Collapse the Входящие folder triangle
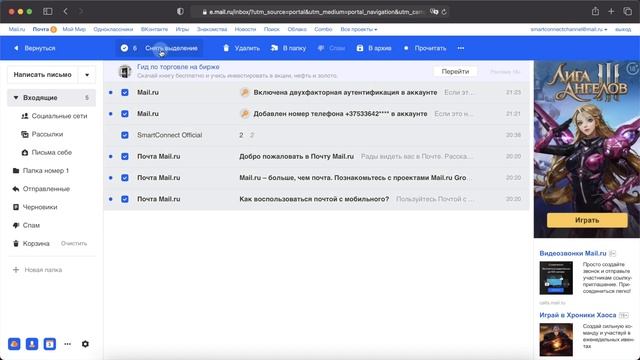The width and height of the screenshot is (640, 360). pyautogui.click(x=16, y=98)
